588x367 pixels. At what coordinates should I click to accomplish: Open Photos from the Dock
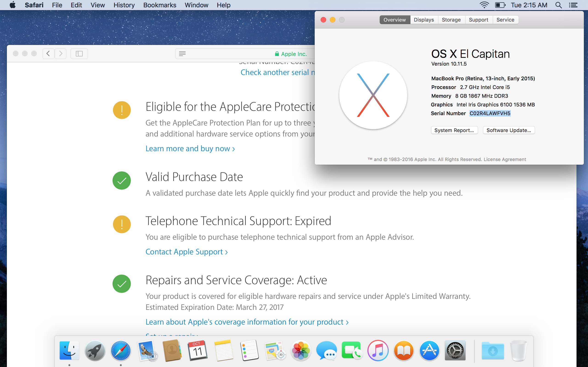tap(301, 350)
